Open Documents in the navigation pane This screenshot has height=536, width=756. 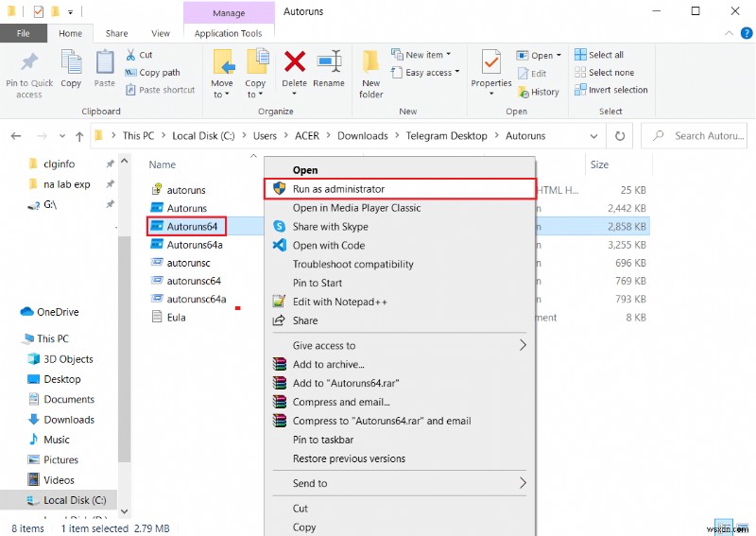69,400
